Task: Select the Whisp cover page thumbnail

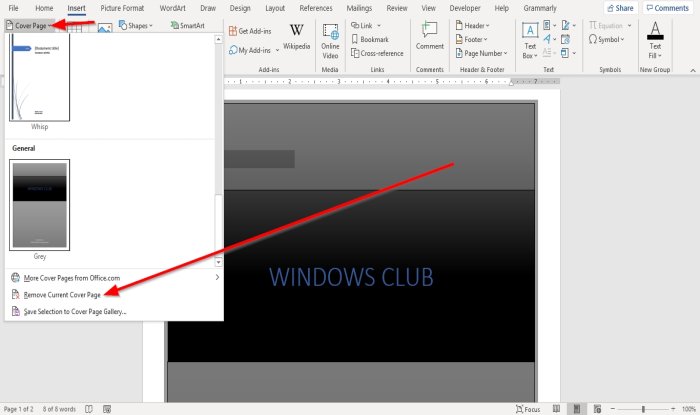Action: (x=40, y=78)
